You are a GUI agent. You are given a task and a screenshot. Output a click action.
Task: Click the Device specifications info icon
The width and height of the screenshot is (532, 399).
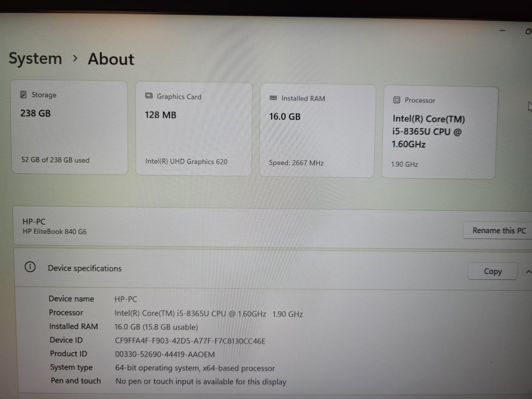[30, 267]
